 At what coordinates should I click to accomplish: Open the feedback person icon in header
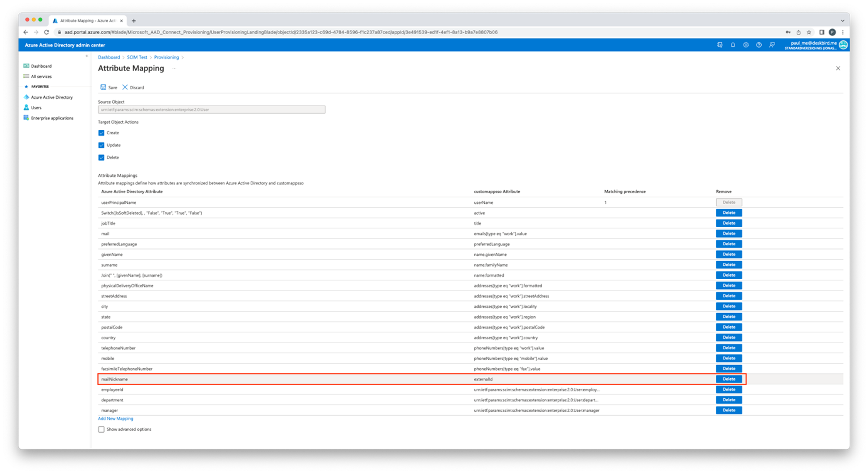pyautogui.click(x=772, y=45)
